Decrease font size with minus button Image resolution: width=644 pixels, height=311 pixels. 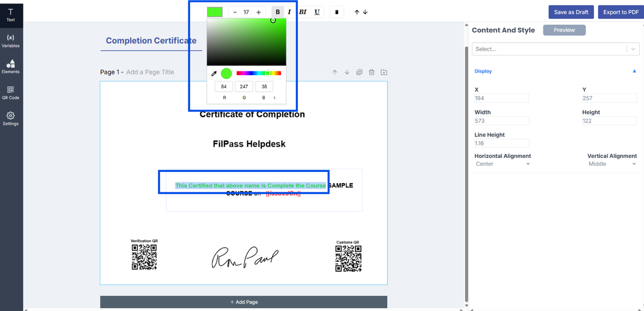coord(235,12)
